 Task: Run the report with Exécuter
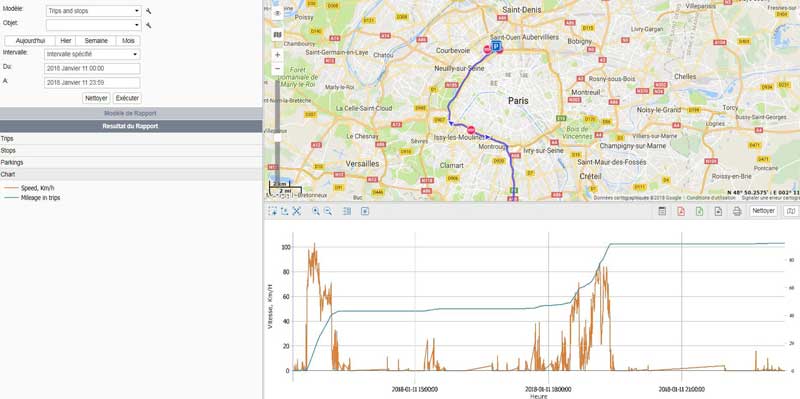click(x=127, y=98)
